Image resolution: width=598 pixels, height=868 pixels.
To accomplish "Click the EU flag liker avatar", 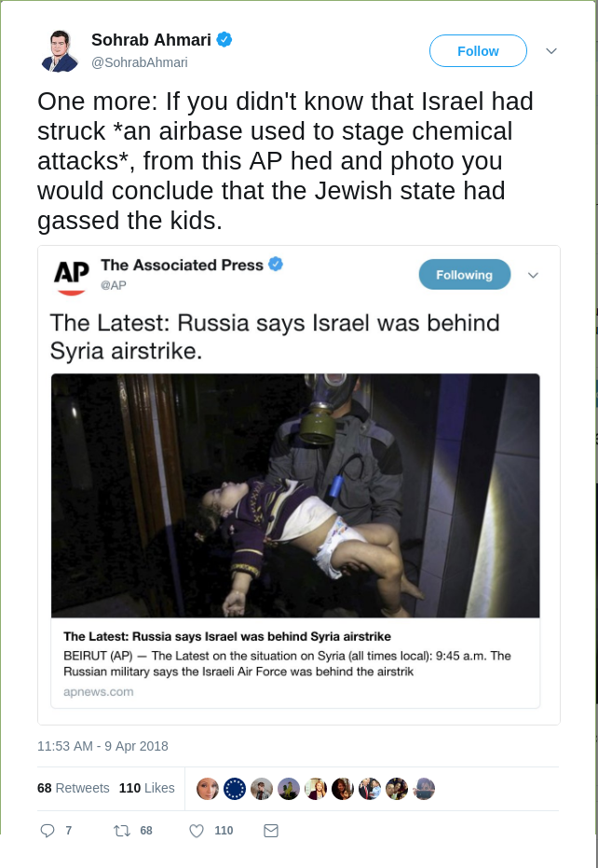I will click(234, 789).
